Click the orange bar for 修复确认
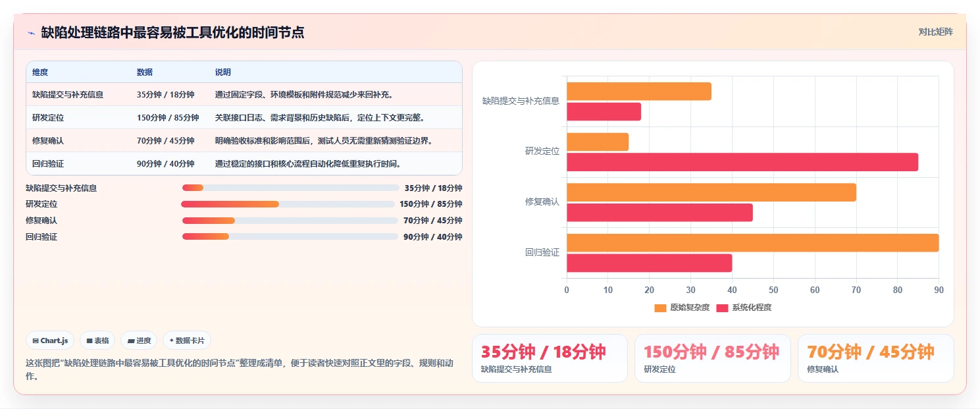980x409 pixels. [x=711, y=192]
